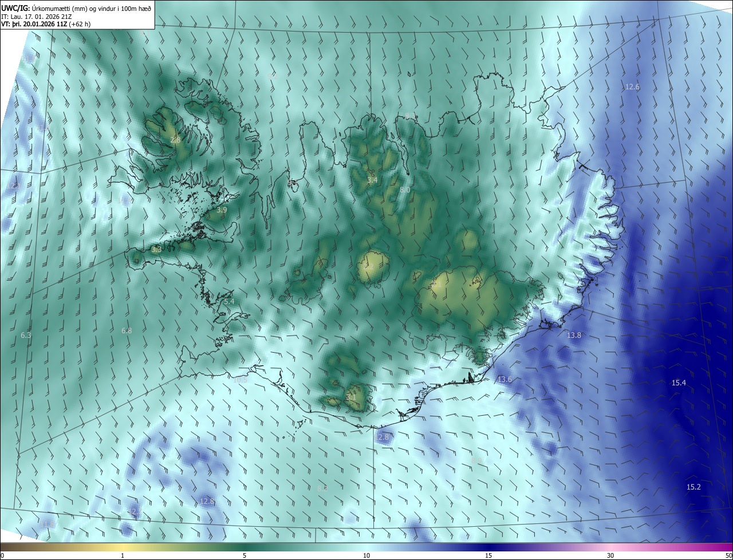Click the map value "15.4"

[x=679, y=382]
